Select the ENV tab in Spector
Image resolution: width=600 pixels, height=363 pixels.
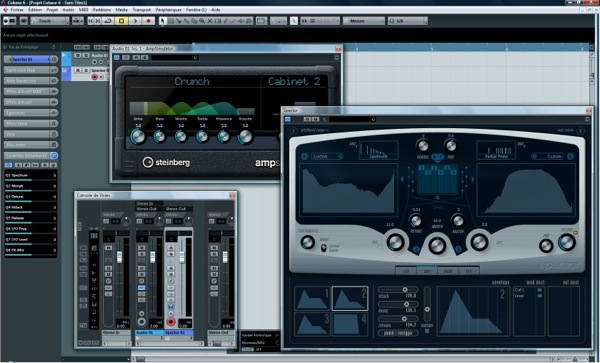click(427, 270)
